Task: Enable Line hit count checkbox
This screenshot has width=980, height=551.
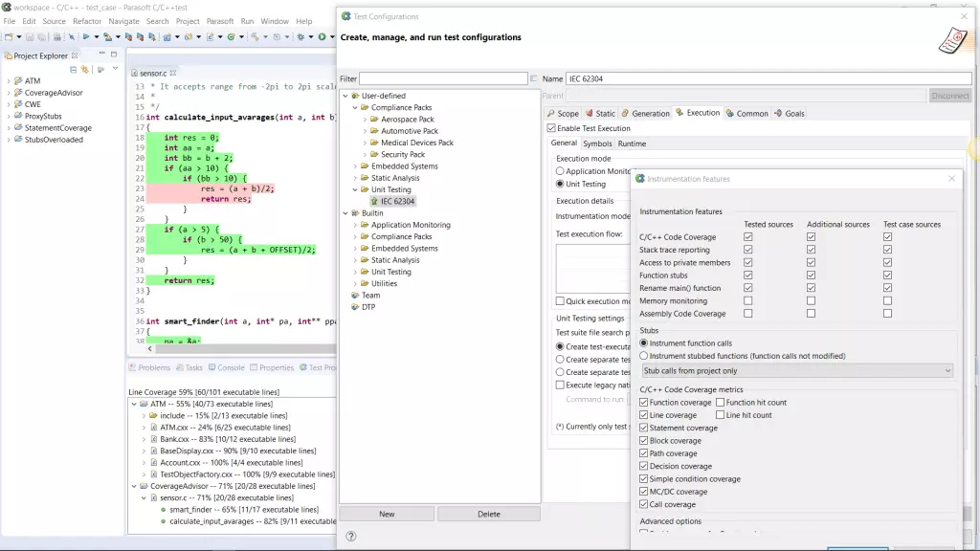Action: (720, 415)
